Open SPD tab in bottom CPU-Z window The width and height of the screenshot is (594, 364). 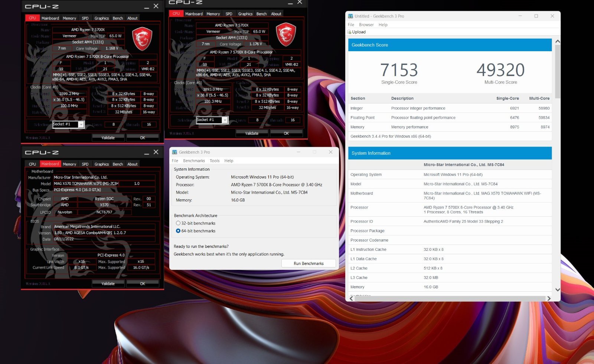pos(85,164)
